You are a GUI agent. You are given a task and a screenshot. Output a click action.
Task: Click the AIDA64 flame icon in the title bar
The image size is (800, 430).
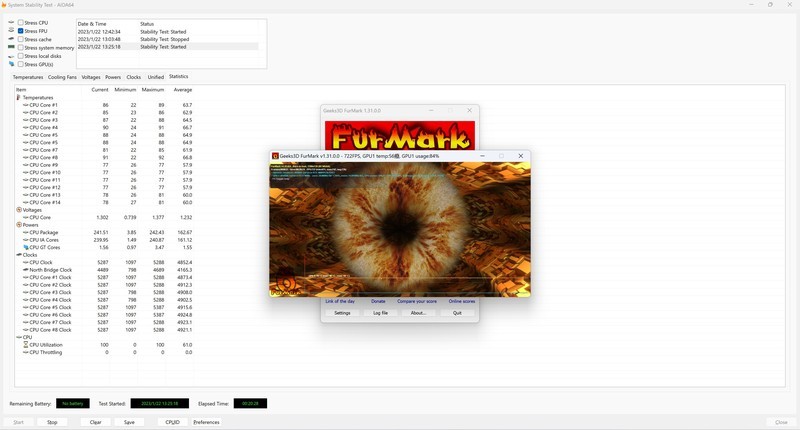4,5
